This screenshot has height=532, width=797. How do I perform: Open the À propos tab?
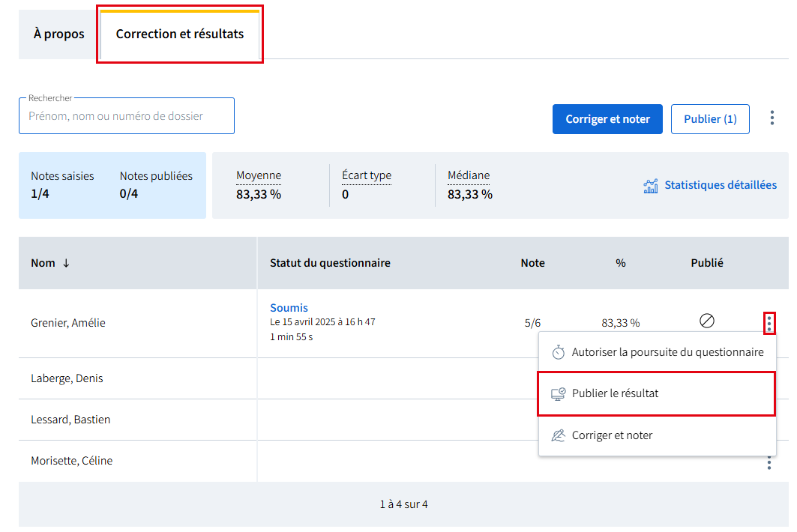(59, 34)
